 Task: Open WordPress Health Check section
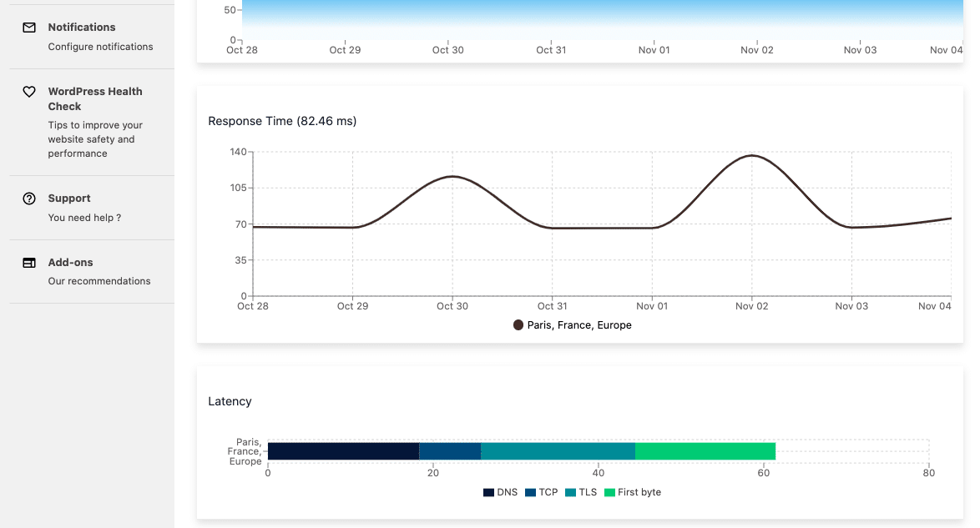click(x=94, y=98)
